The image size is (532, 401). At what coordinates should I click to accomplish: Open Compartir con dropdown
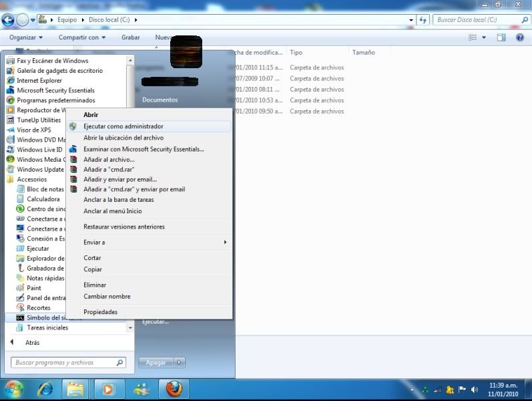pos(81,37)
